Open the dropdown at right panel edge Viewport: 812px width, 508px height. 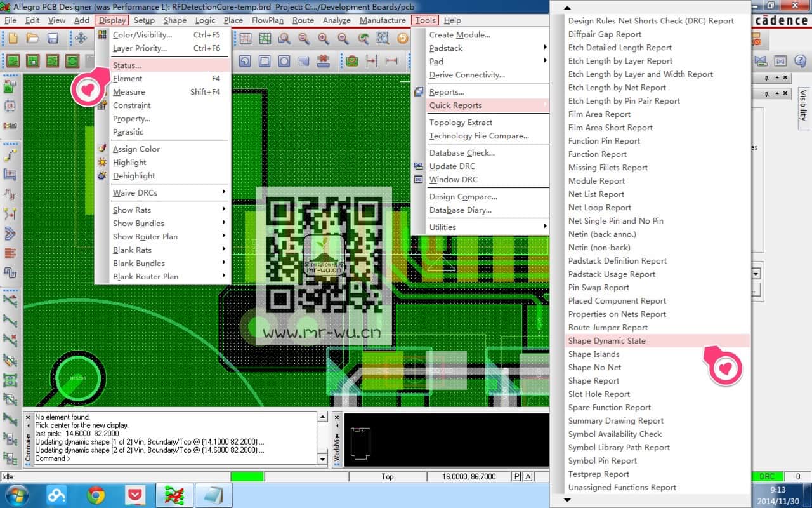[756, 274]
